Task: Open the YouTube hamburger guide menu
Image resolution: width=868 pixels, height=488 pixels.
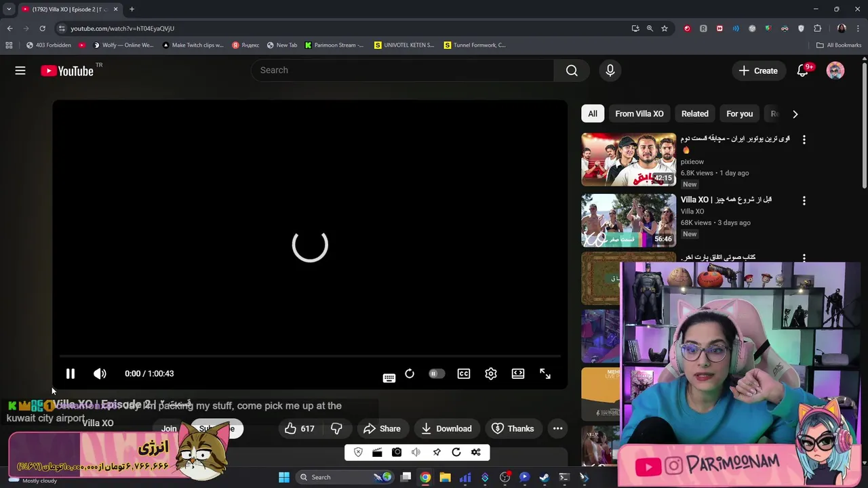Action: coord(20,70)
